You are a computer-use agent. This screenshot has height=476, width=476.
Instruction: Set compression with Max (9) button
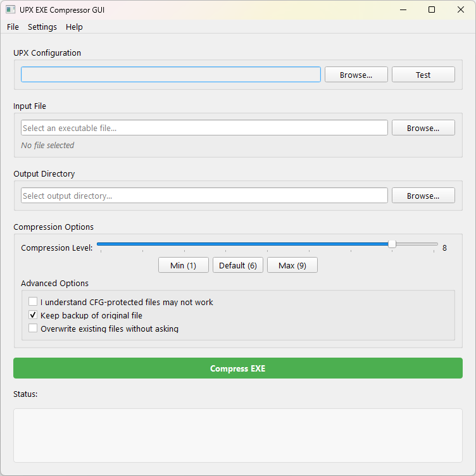tap(292, 265)
